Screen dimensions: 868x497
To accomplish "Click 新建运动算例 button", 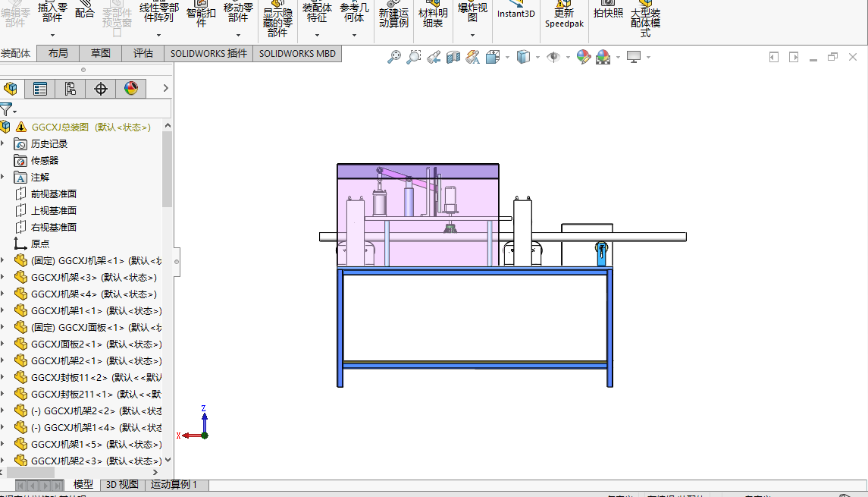I will (393, 15).
